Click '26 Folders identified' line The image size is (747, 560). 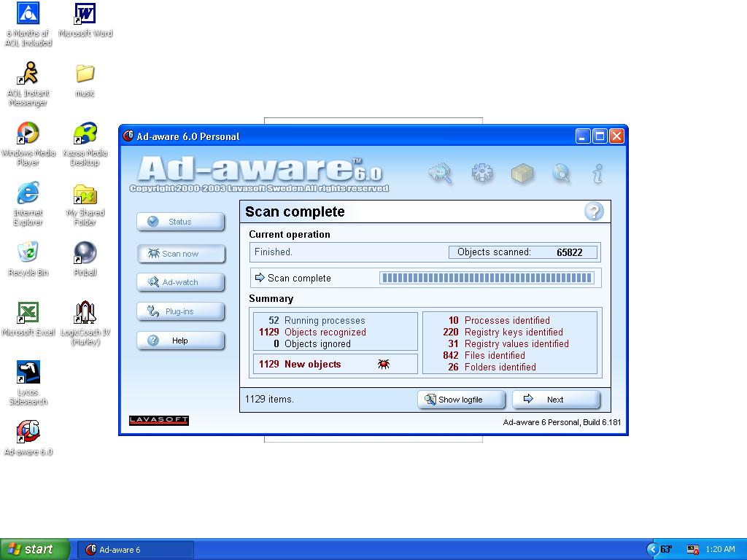click(492, 367)
